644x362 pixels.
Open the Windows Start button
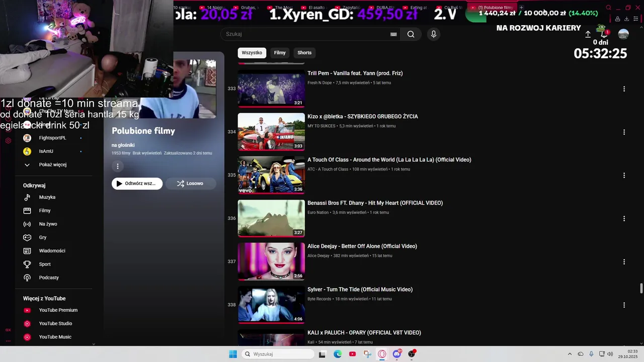(233, 354)
